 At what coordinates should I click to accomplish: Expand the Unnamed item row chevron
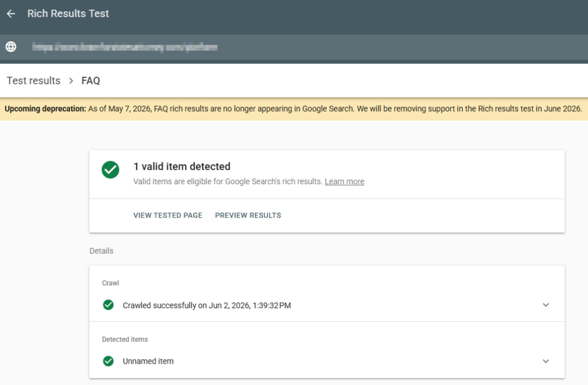tap(546, 361)
